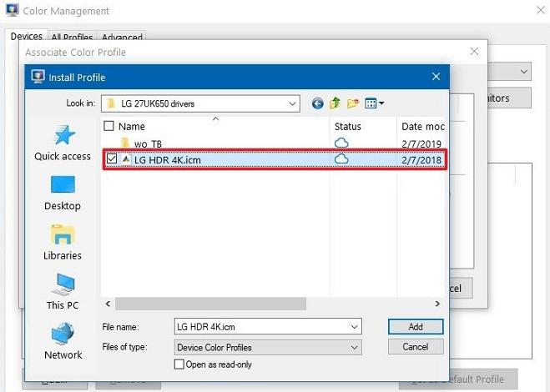
Task: Switch to Devices tab in Color Management
Action: pos(27,36)
